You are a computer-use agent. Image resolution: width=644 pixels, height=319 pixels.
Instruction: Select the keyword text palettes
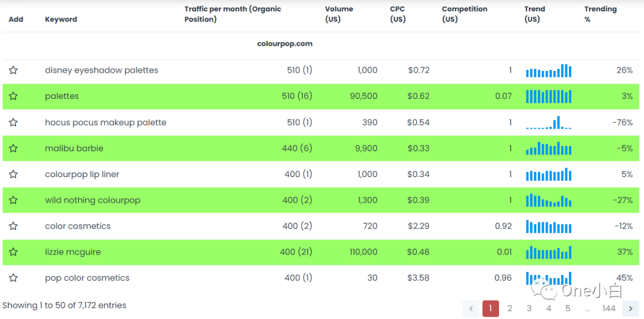(x=61, y=96)
